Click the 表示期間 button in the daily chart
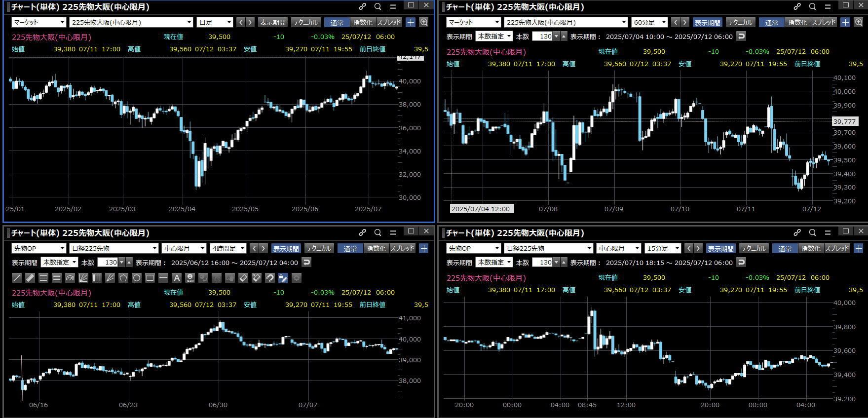 [x=272, y=22]
